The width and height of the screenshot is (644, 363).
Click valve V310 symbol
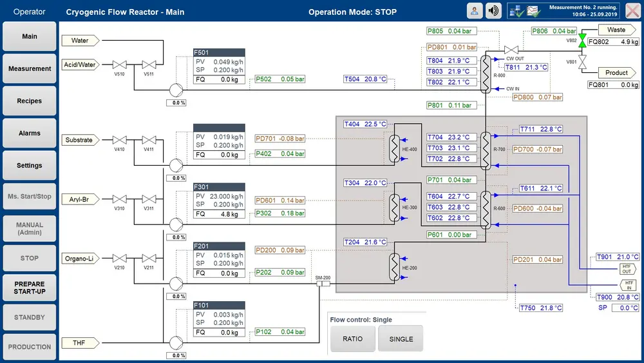[120, 199]
